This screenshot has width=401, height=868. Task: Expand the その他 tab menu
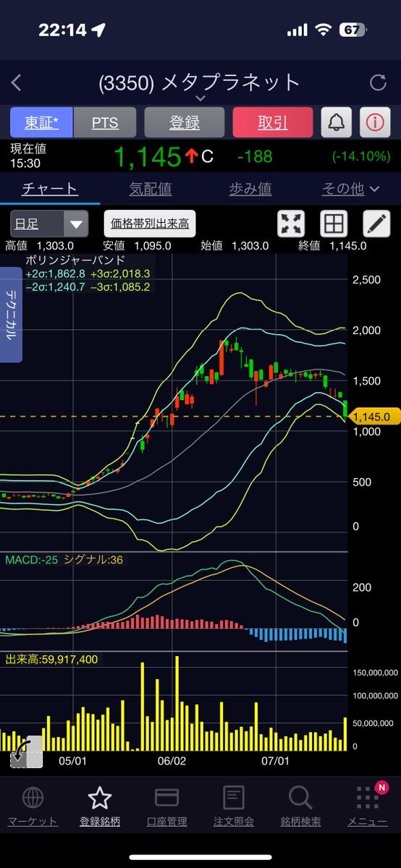350,189
